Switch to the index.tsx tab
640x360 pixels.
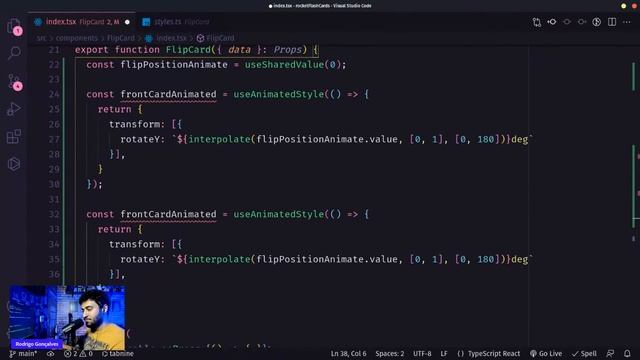[x=82, y=22]
